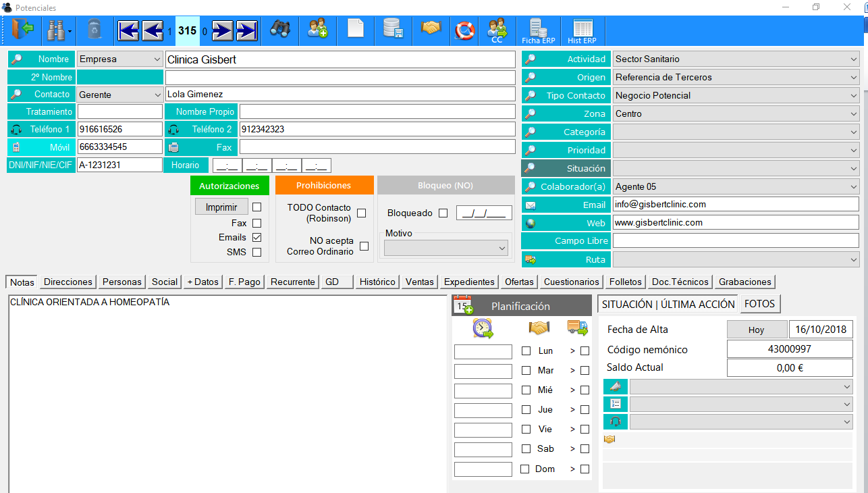Image resolution: width=868 pixels, height=493 pixels.
Task: Go to the first record arrow
Action: (x=129, y=30)
